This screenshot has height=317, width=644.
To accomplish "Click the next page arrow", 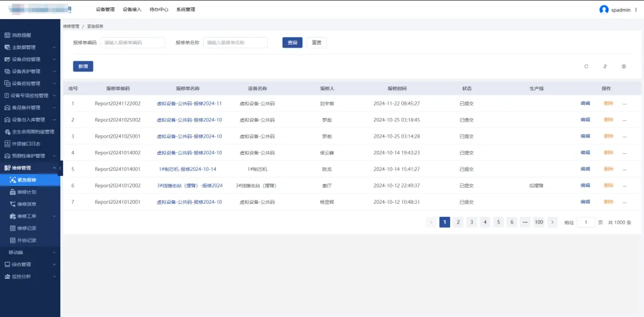I will click(552, 222).
